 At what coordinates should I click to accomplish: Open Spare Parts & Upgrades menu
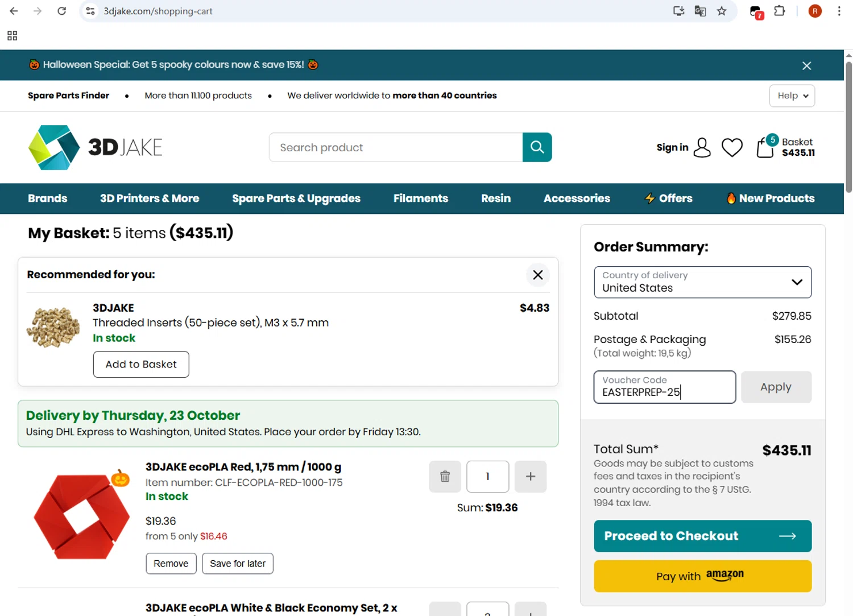coord(296,199)
